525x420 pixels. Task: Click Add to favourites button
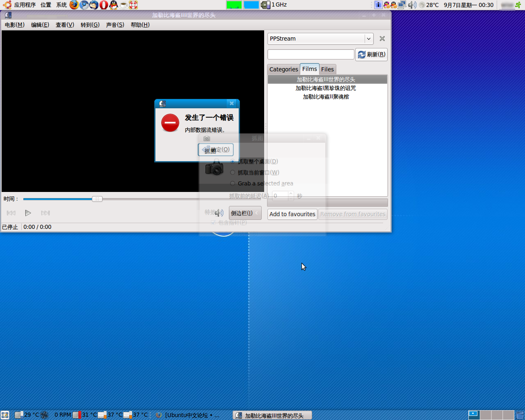tap(292, 214)
